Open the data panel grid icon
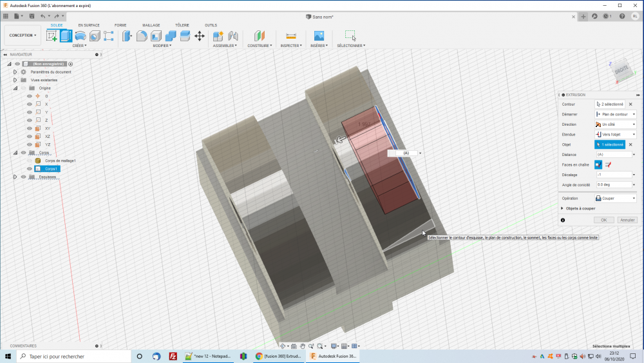Screen dimensions: 644x363 point(6,16)
